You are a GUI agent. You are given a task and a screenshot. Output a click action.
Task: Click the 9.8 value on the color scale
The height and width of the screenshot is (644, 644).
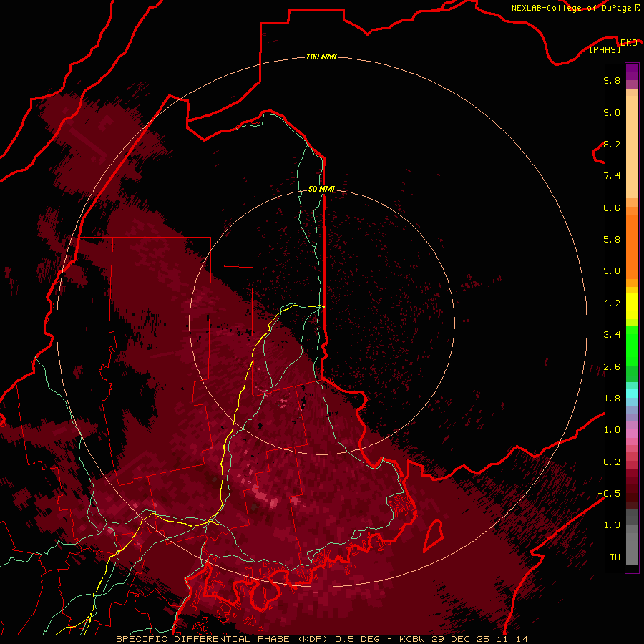point(612,80)
